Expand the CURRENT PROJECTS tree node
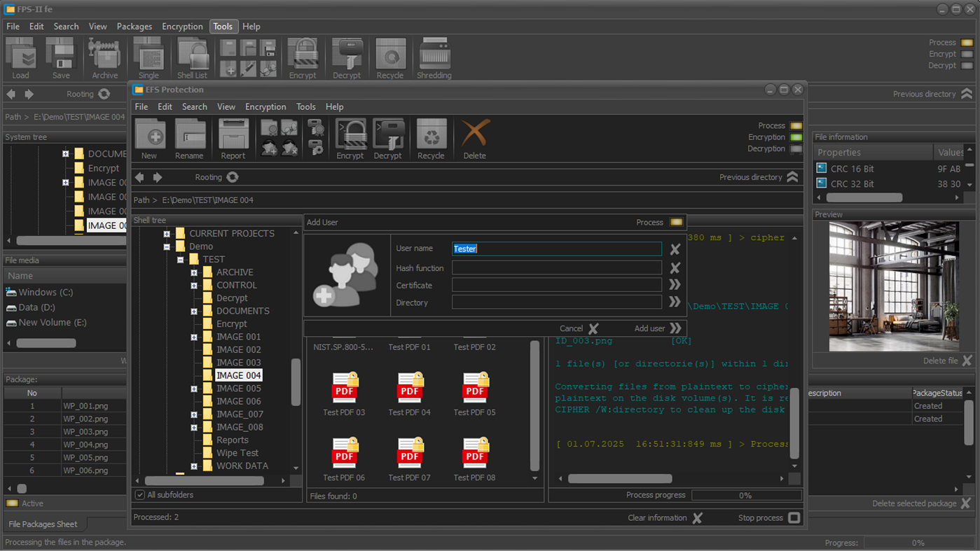Image resolution: width=980 pixels, height=551 pixels. [x=167, y=234]
